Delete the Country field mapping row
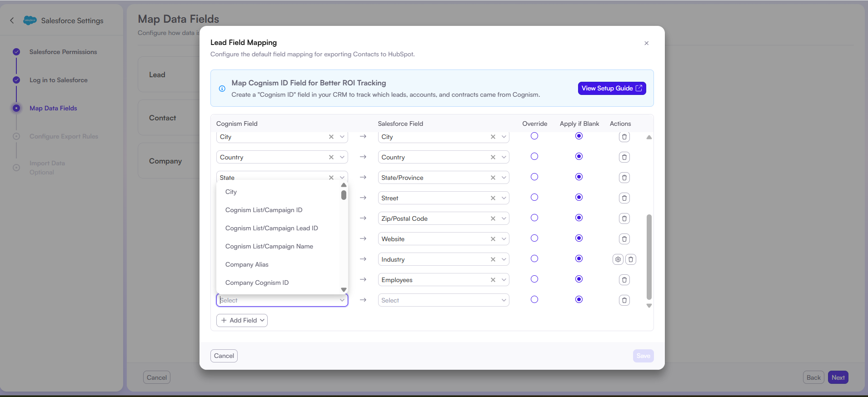The height and width of the screenshot is (397, 868). (624, 157)
